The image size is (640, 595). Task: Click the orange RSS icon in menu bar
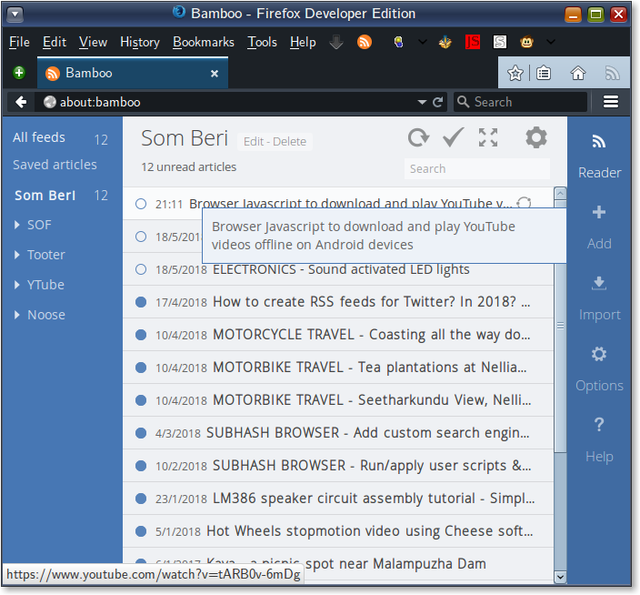tap(364, 42)
